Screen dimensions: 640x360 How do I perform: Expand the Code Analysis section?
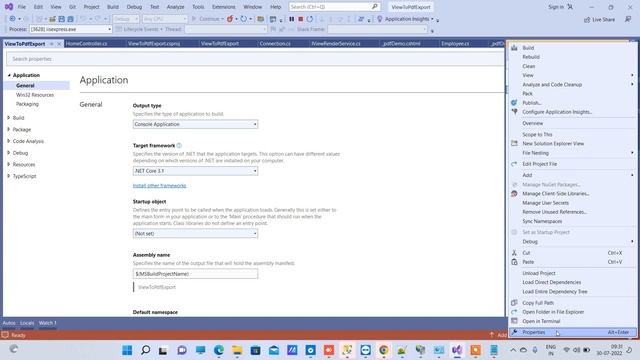(9, 141)
